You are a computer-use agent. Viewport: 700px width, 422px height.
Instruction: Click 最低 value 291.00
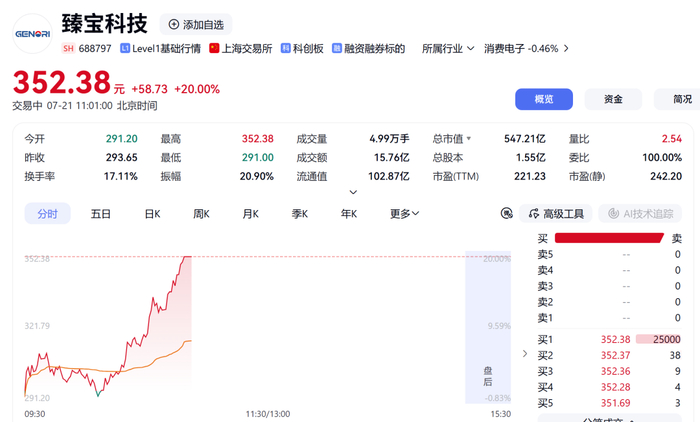258,158
